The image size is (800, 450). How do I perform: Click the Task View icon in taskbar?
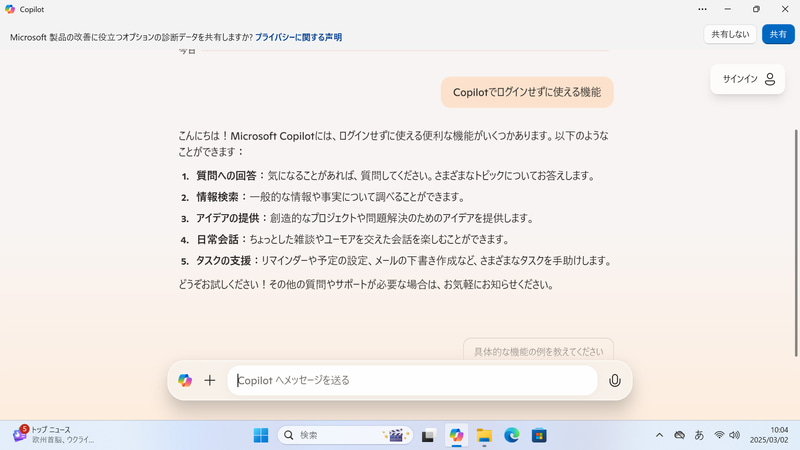[x=428, y=435]
